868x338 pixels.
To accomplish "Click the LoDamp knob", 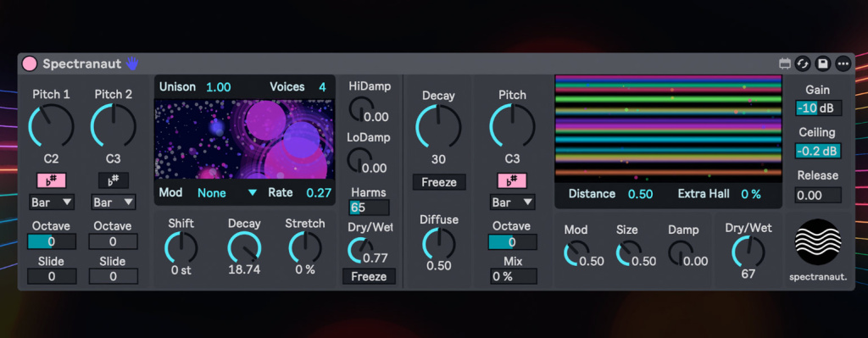I will point(360,159).
